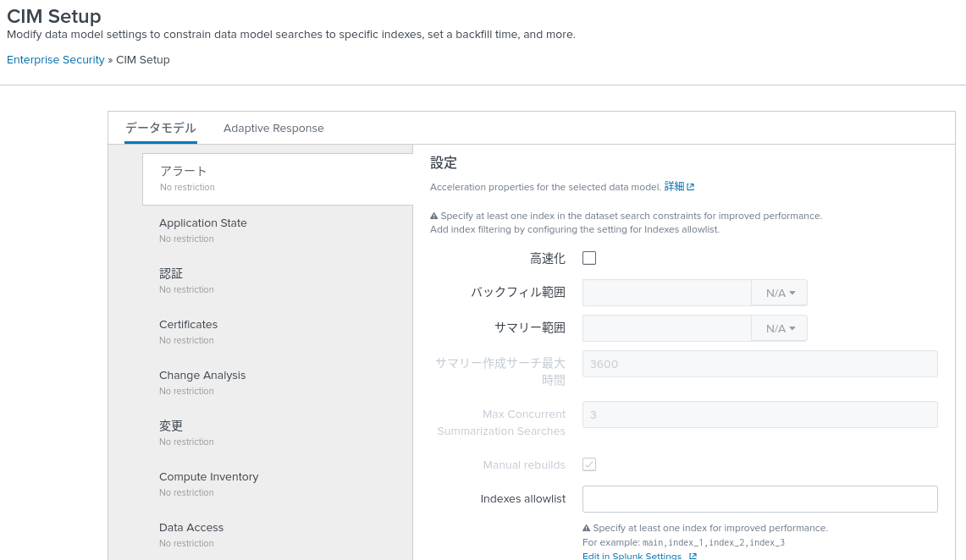Toggle the 高速化 checkbox
The image size is (966, 560).
589,258
